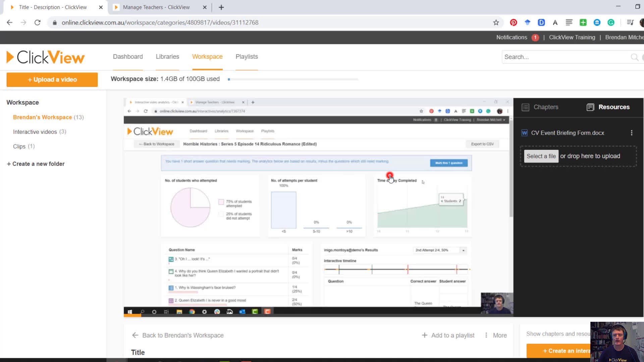Click Create a new folder
This screenshot has height=362, width=644.
[x=36, y=164]
